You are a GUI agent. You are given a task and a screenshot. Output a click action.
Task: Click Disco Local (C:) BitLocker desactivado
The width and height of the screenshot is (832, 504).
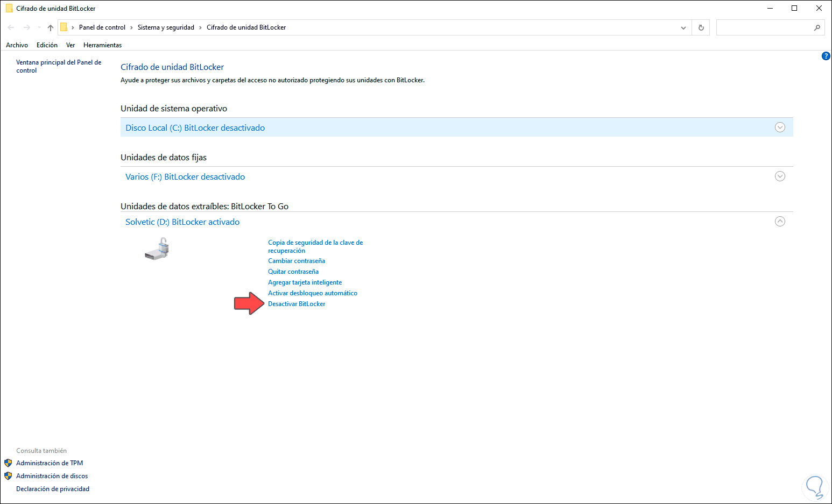coord(195,128)
